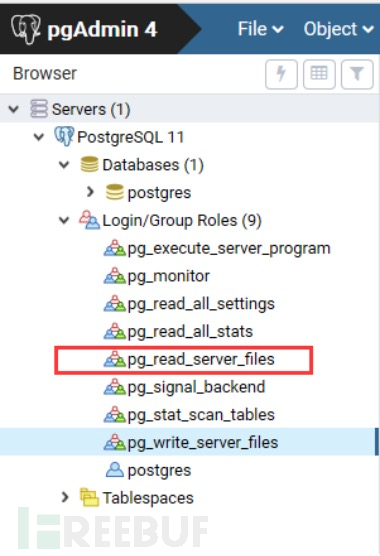Screen dimensions: 380x556
Task: Click the pg_write_server_files role icon
Action: pyautogui.click(x=114, y=443)
